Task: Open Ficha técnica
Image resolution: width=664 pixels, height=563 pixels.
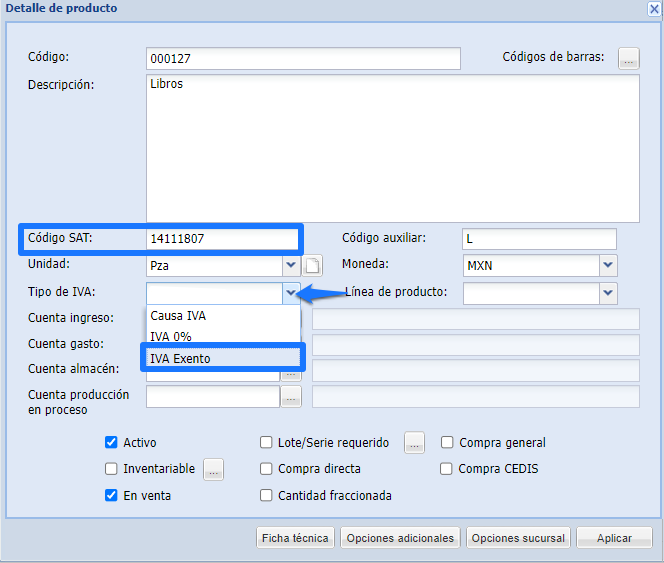Action: 295,538
